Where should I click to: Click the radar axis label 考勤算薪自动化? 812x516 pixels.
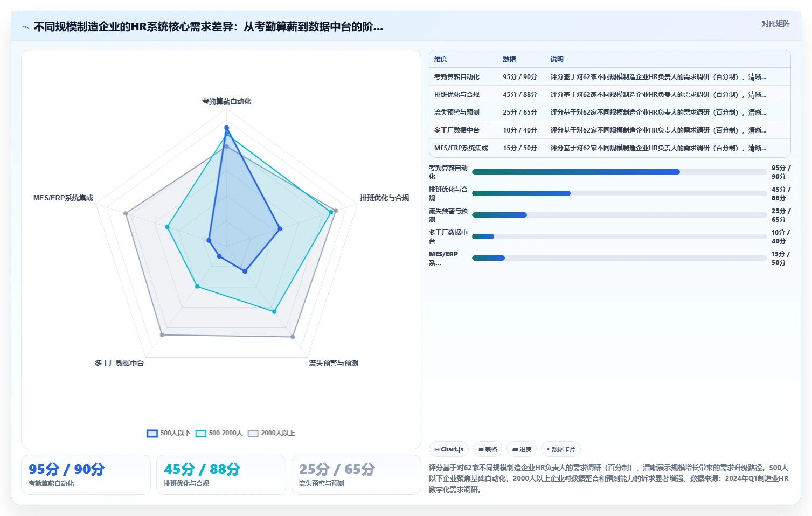226,101
